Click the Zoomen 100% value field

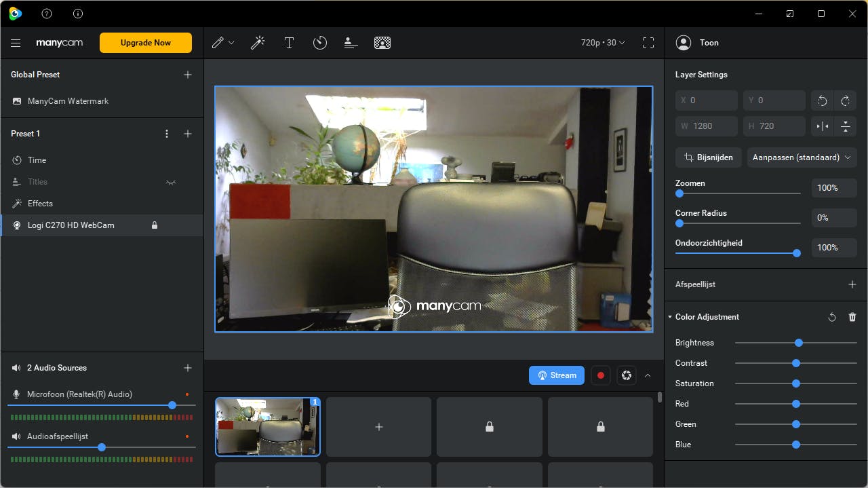834,188
